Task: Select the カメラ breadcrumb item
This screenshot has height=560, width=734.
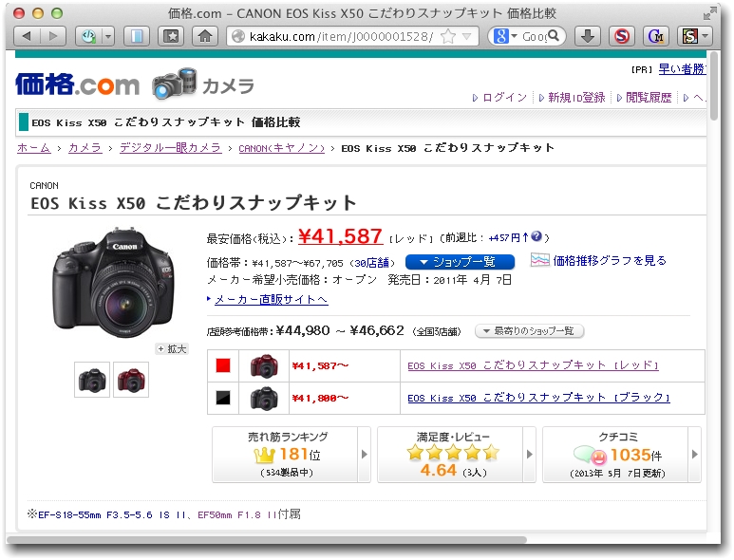Action: 85,148
